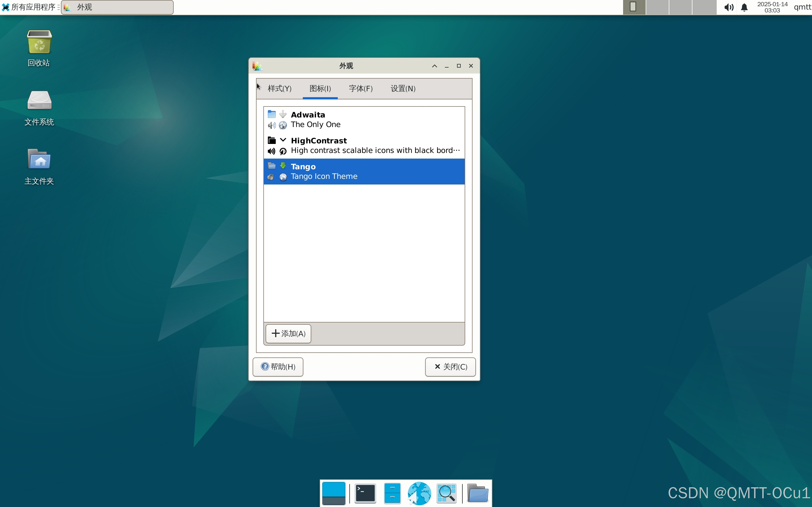Click the Show Desktop dock icon
Viewport: 812px width, 507px height.
click(334, 493)
